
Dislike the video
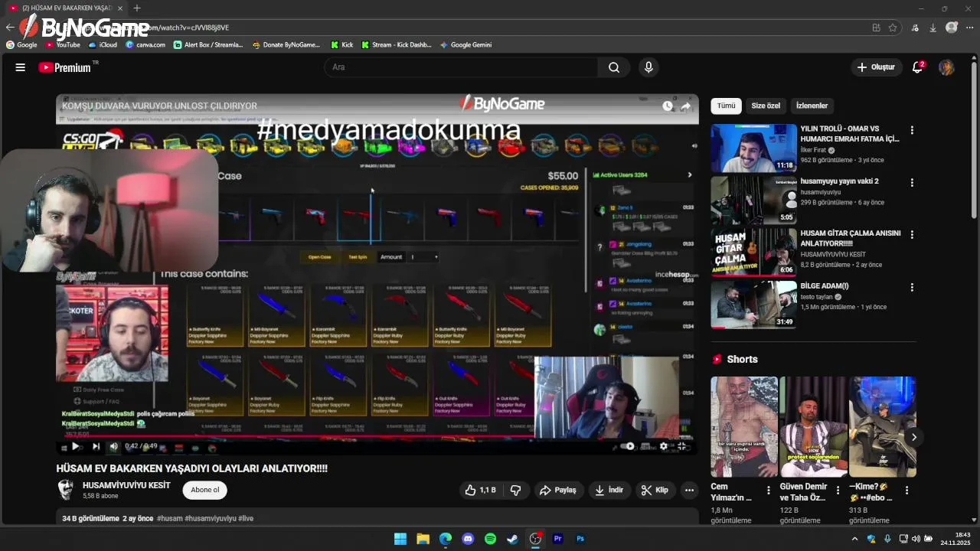[x=516, y=490]
